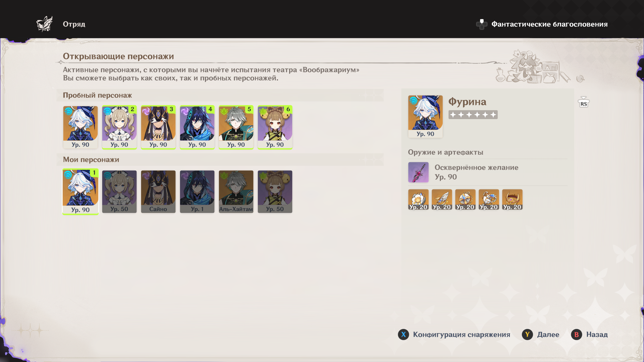Select trial character Furina portrait

point(80,127)
